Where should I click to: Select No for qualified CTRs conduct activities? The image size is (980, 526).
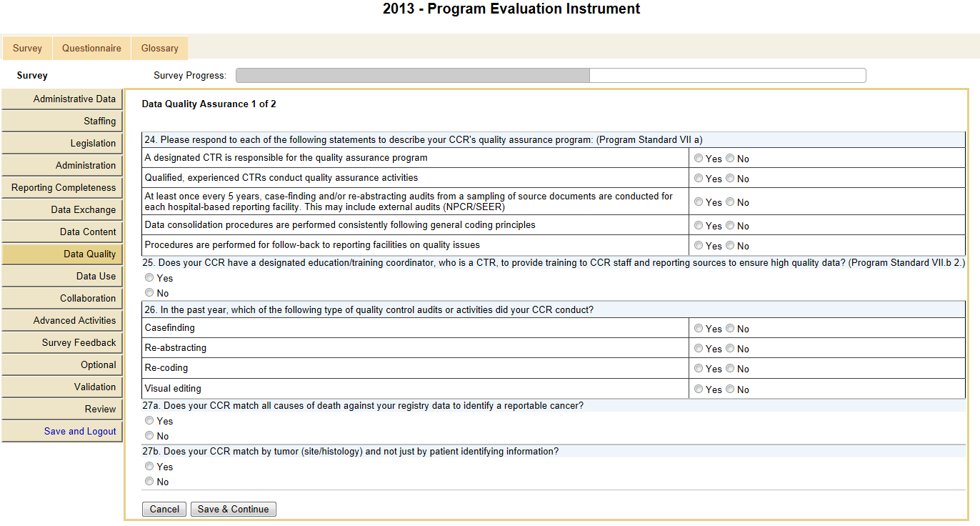point(730,179)
